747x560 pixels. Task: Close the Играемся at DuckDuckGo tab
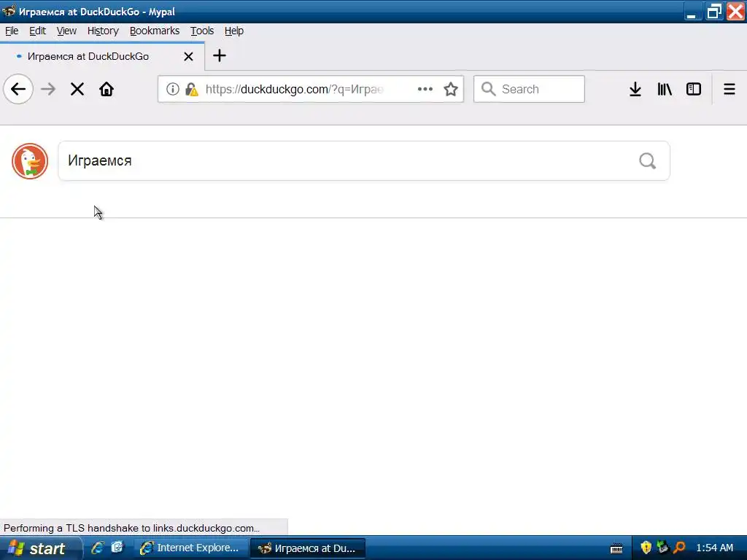(189, 57)
